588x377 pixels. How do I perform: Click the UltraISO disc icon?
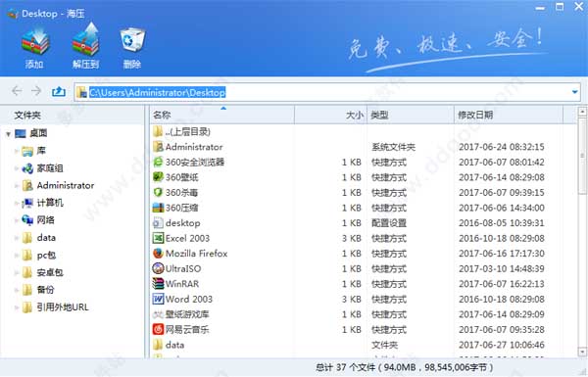(x=158, y=268)
